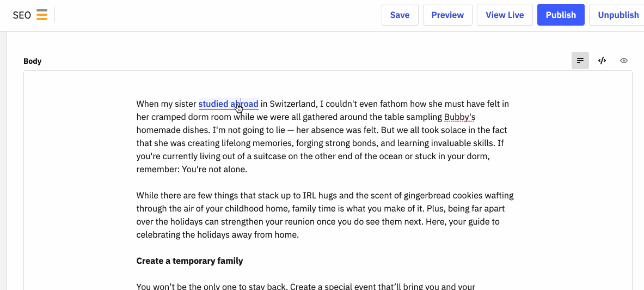
Task: Follow the "studied abroad" hyperlink
Action: coord(228,104)
